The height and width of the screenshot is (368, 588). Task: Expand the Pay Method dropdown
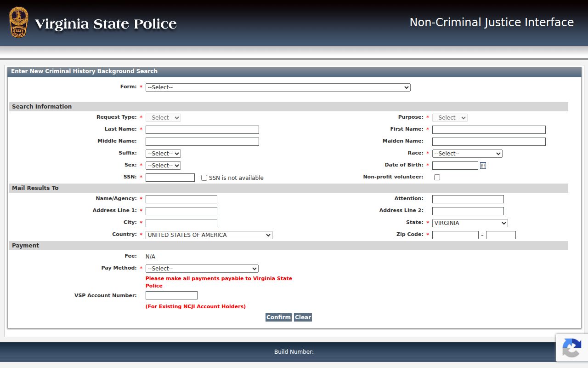[202, 269]
